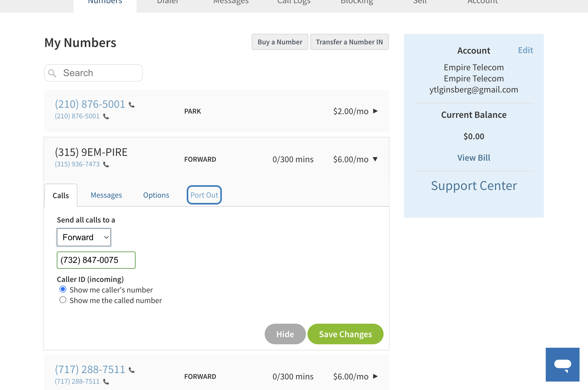Image resolution: width=588 pixels, height=390 pixels.
Task: Expand the (210) 876-5001 row arrow
Action: pos(375,111)
